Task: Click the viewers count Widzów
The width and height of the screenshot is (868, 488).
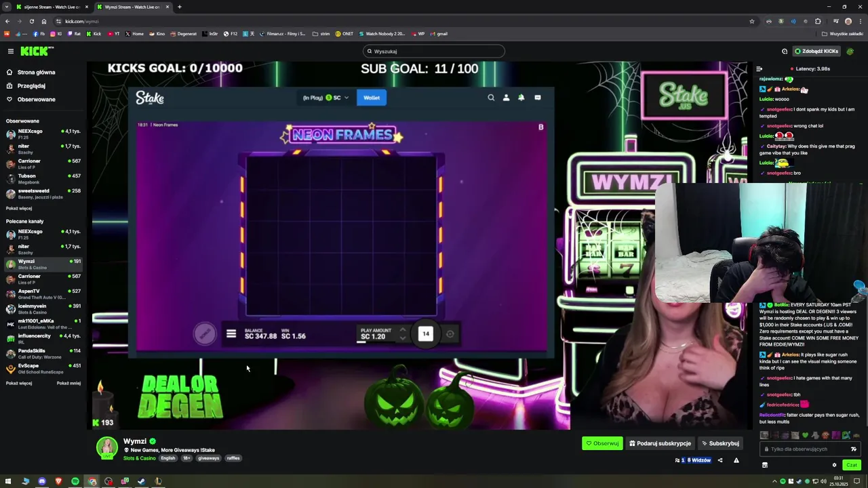Action: coord(693,461)
